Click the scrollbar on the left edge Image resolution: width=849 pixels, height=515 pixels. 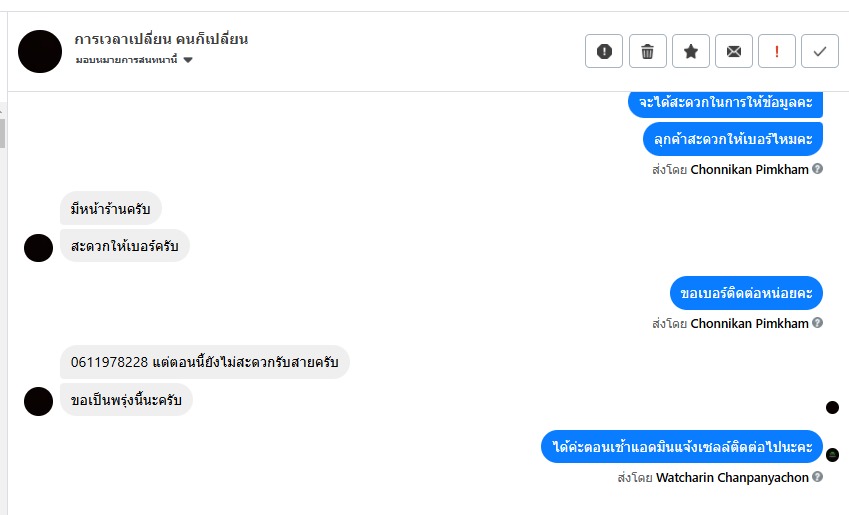2,130
